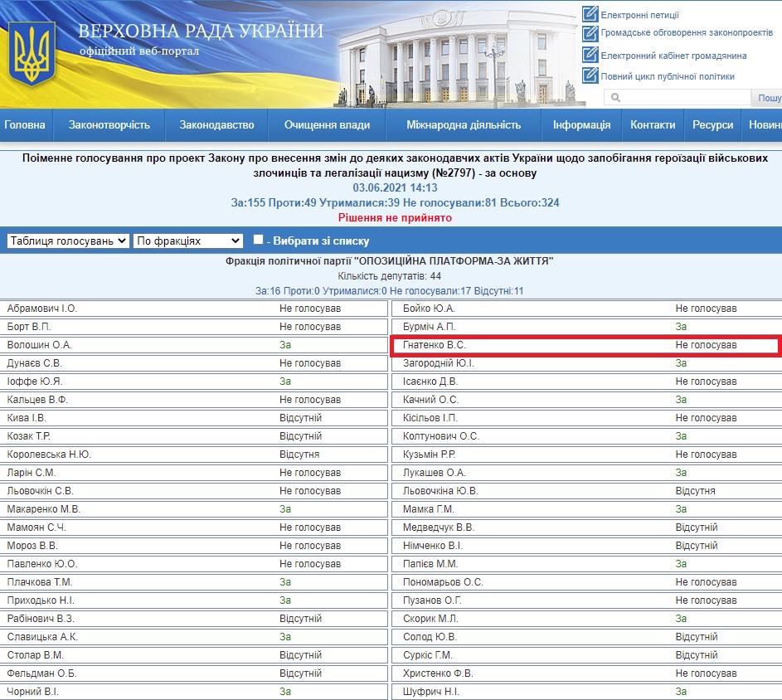Open the 'Таблиця голосувань' dropdown
The height and width of the screenshot is (700, 782).
68,241
